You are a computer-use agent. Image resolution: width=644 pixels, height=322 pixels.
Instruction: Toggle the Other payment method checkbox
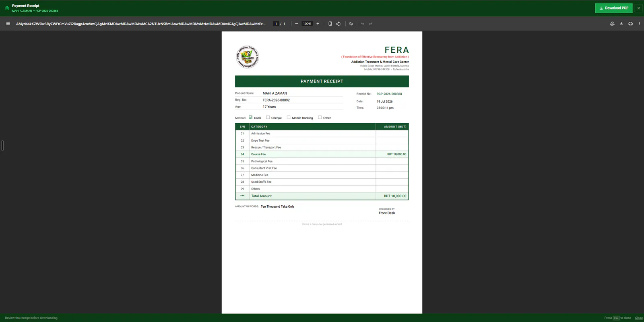click(x=320, y=118)
